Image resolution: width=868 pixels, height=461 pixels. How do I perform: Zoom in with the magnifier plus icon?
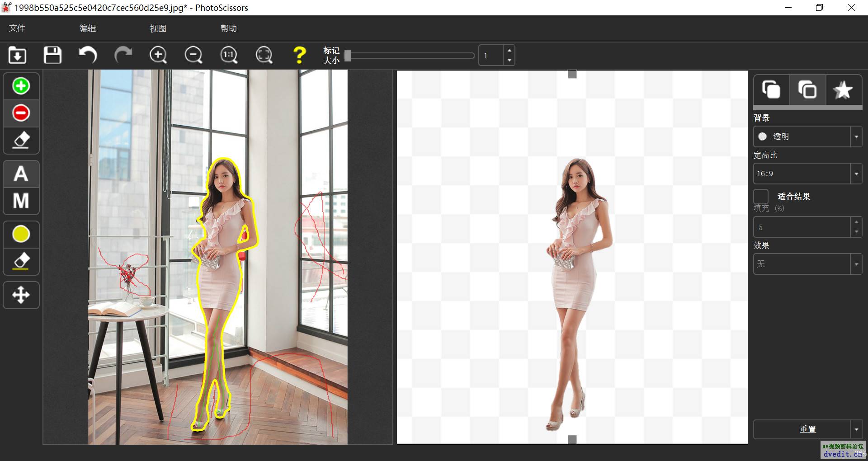pyautogui.click(x=158, y=56)
